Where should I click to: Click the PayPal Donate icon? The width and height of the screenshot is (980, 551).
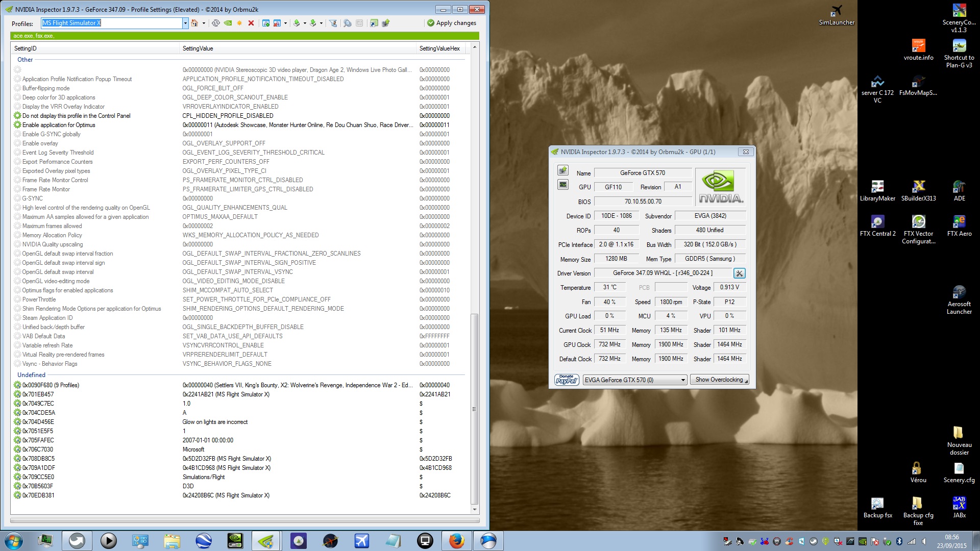(x=567, y=380)
